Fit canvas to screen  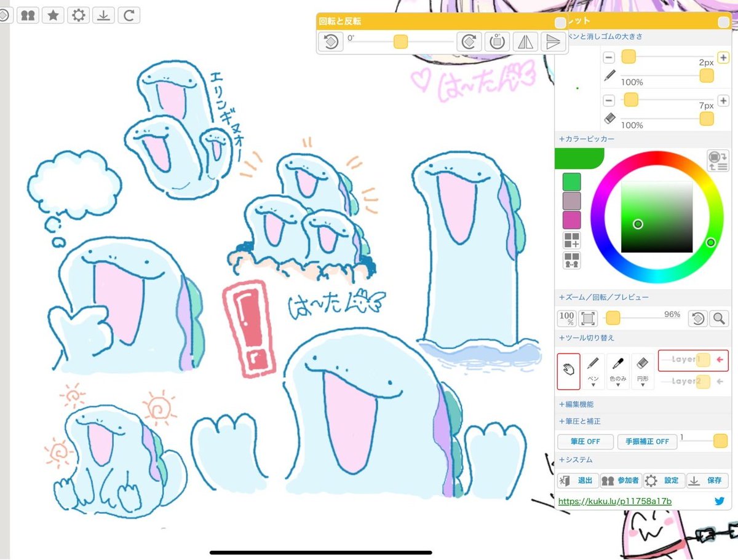point(589,318)
